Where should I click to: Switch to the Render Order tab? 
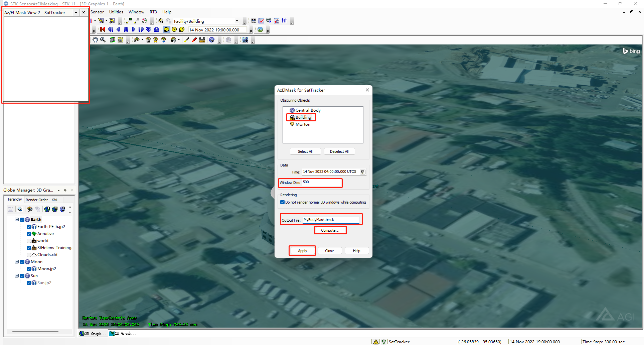click(x=37, y=200)
